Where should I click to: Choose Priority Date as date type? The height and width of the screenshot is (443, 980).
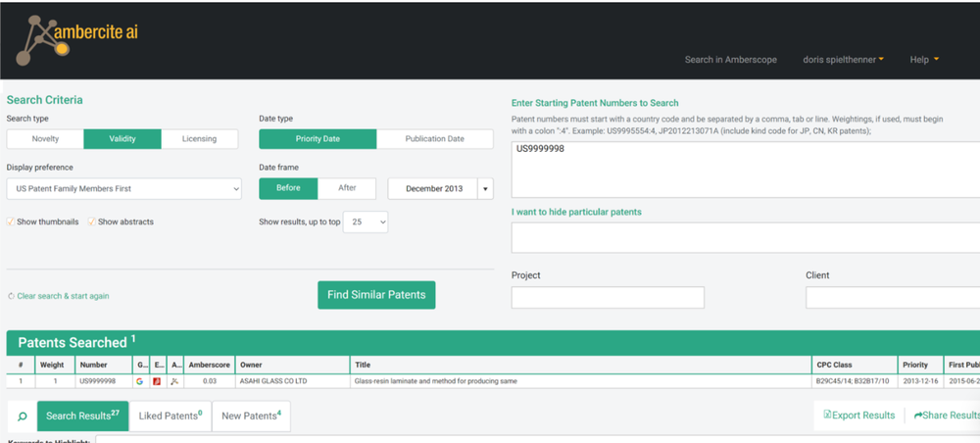(x=318, y=139)
